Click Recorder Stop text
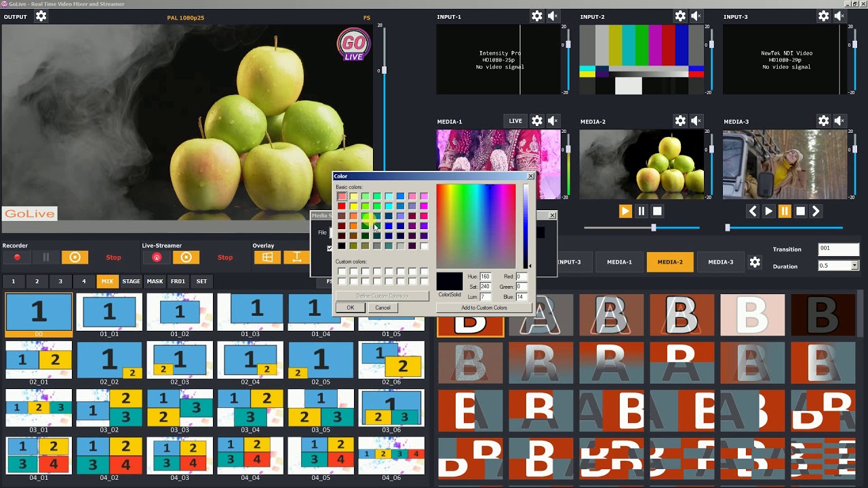Viewport: 868px width, 488px height. click(x=113, y=258)
